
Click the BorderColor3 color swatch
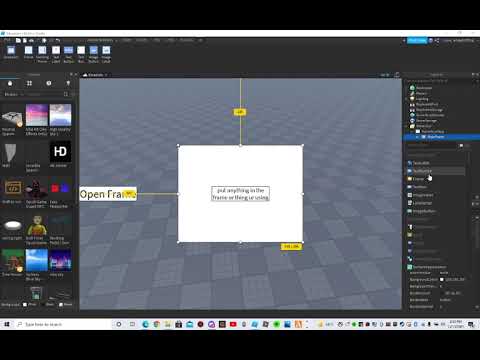[x=442, y=293]
